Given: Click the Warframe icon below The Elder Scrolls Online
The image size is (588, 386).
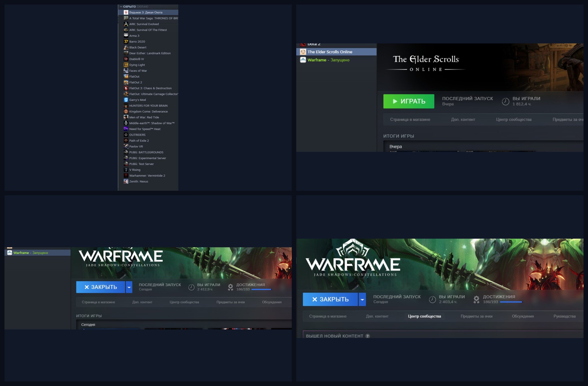Looking at the screenshot, I should tap(303, 60).
